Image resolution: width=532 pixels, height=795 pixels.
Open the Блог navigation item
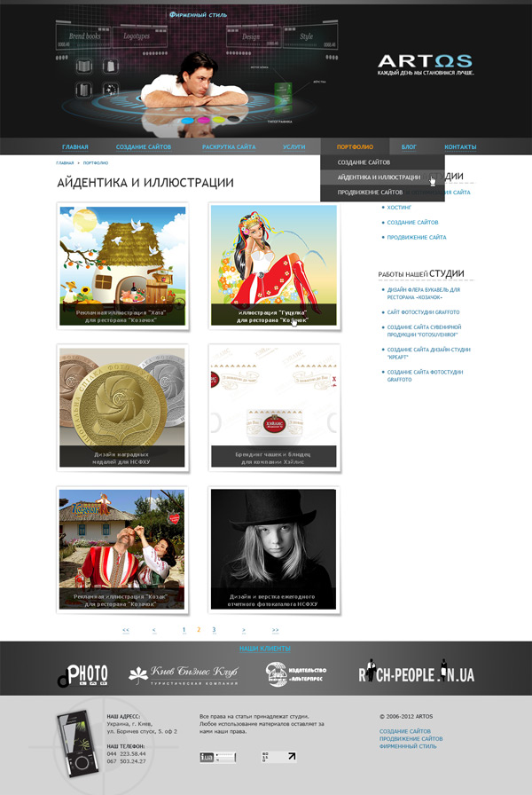(409, 146)
